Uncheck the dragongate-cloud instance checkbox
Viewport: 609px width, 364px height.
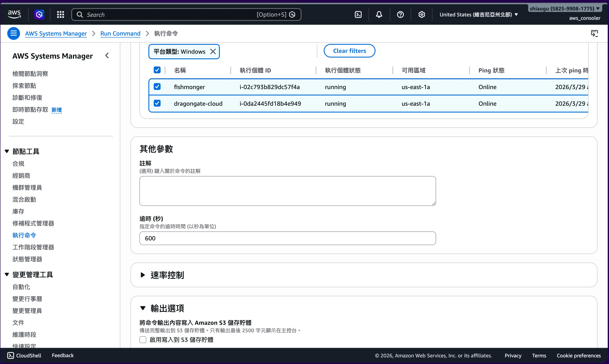(157, 103)
